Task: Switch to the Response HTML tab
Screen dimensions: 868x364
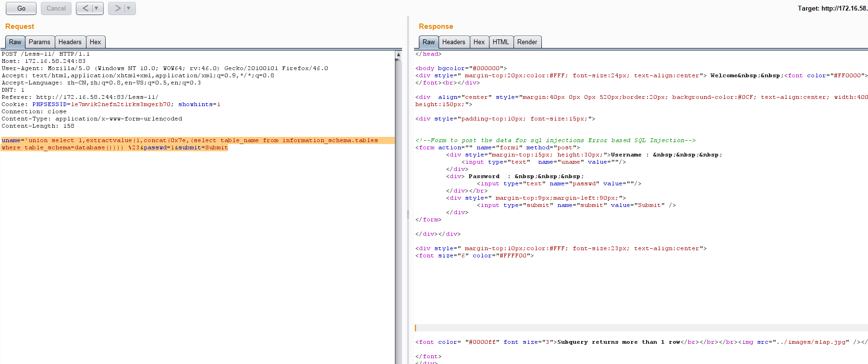Action: point(501,42)
